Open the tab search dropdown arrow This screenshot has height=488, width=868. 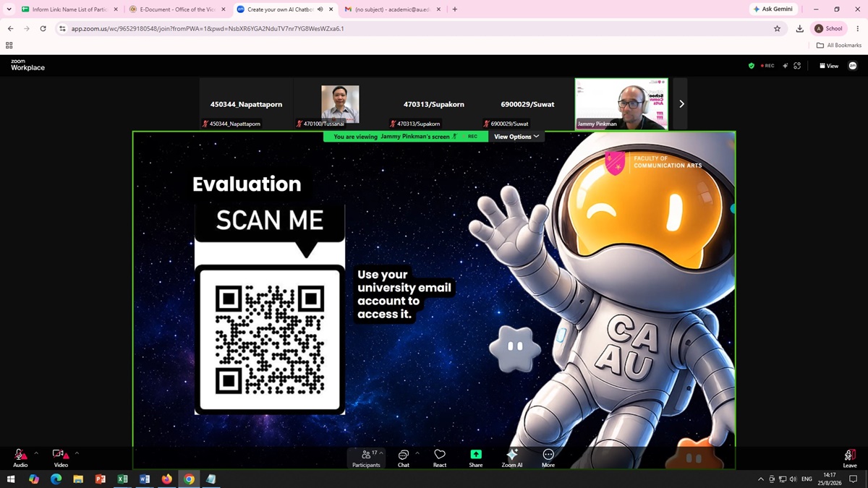coord(9,9)
